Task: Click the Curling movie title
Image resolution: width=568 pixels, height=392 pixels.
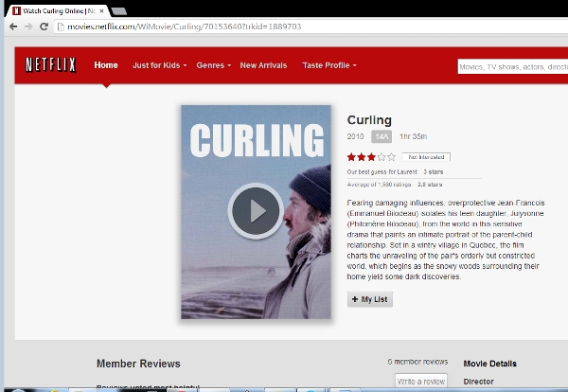Action: coord(369,120)
